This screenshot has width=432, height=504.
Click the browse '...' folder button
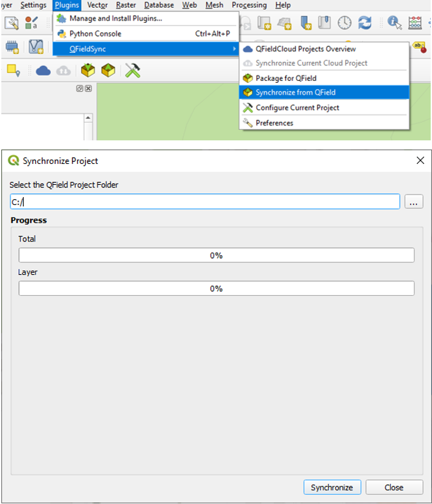(x=414, y=202)
